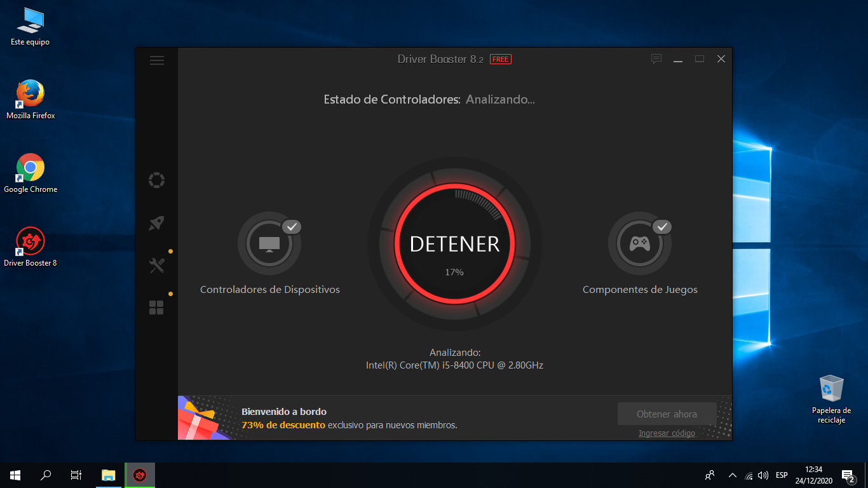This screenshot has height=488, width=868.
Task: Open taskbar search magnifier
Action: coord(46,475)
